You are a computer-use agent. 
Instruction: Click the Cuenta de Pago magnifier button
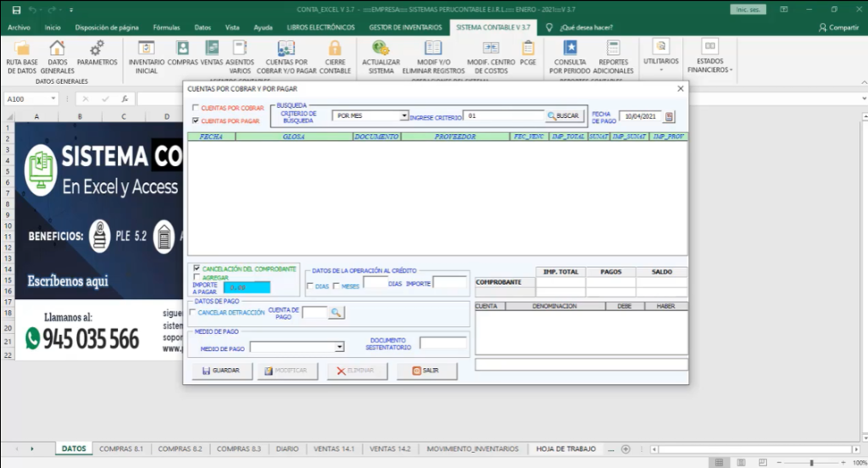336,313
